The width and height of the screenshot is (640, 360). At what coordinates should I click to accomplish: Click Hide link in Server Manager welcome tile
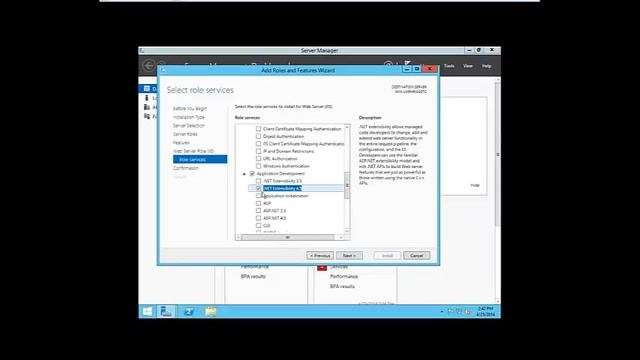475,185
